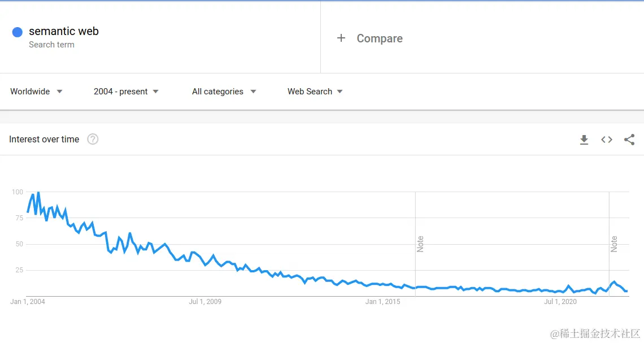
Task: Click the blue dot for semantic web
Action: [18, 32]
